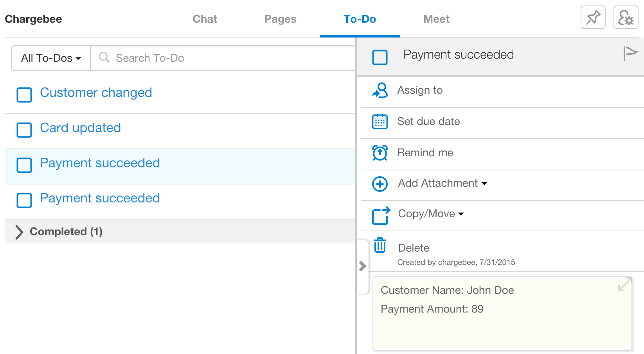Open the Meet tab
The image size is (644, 354).
(x=436, y=19)
